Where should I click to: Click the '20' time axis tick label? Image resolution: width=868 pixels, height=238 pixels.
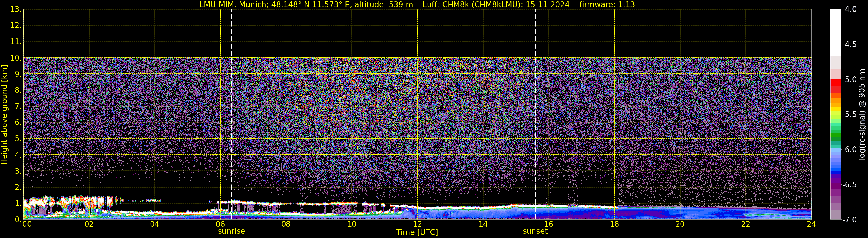[x=680, y=224]
